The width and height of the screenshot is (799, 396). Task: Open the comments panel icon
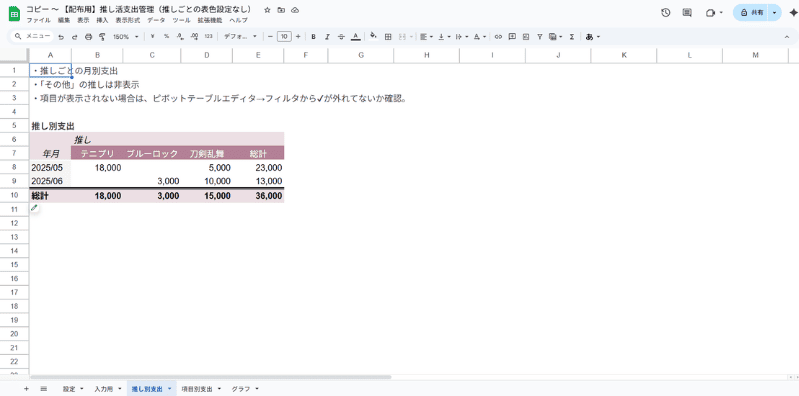pos(687,13)
